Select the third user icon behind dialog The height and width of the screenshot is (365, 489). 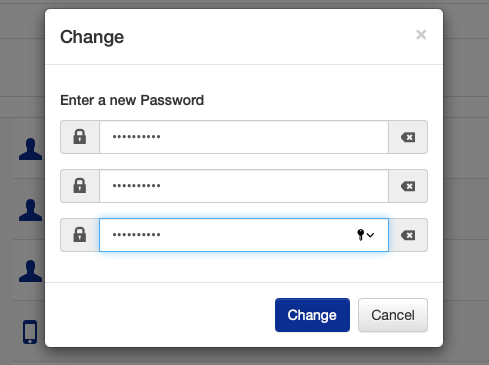[x=30, y=271]
